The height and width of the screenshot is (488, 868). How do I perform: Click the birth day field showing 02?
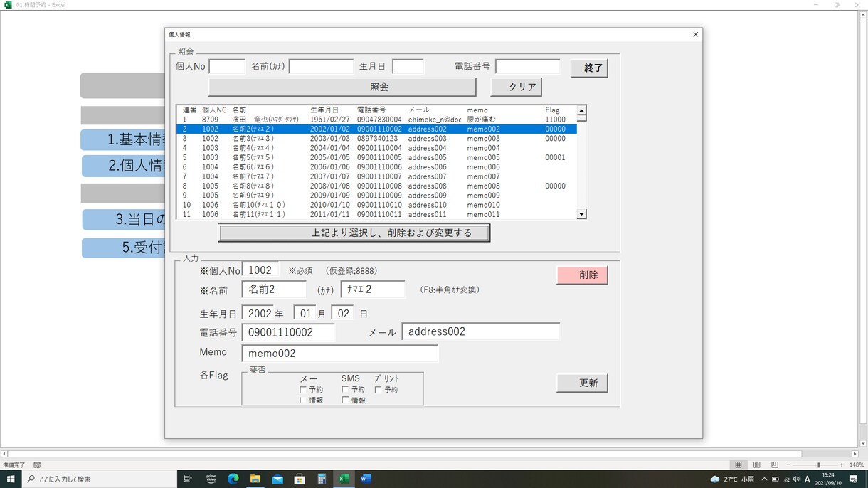coord(343,313)
